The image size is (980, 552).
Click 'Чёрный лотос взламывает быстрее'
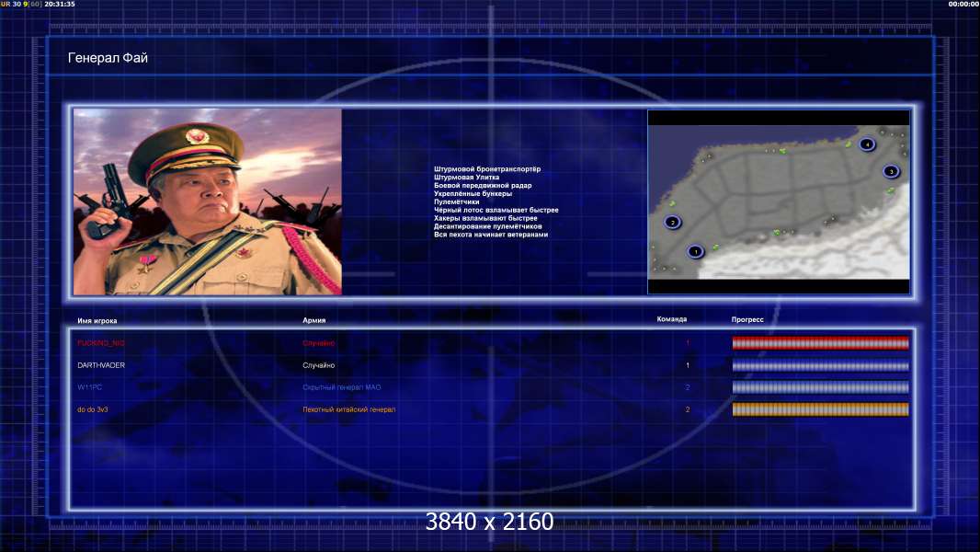pos(496,210)
